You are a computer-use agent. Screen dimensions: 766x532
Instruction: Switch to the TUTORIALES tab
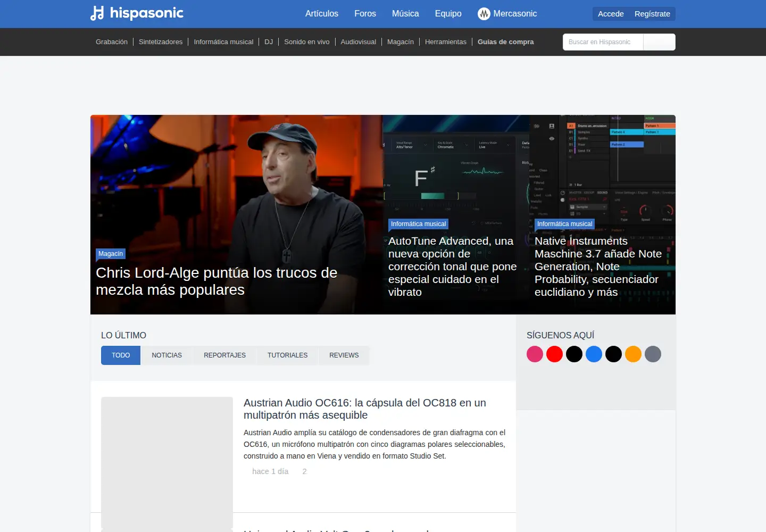(288, 355)
